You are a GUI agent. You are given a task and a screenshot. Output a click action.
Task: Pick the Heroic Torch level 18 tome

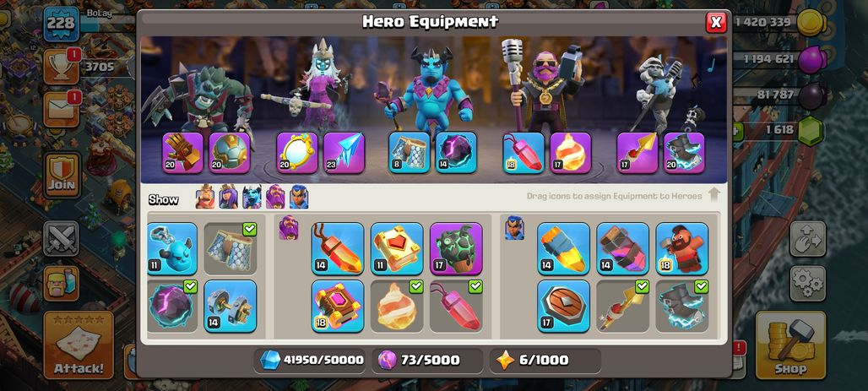pyautogui.click(x=338, y=307)
